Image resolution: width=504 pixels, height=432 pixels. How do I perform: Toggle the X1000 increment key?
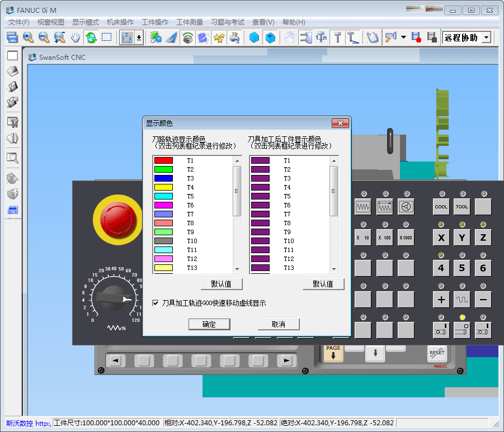coord(406,238)
